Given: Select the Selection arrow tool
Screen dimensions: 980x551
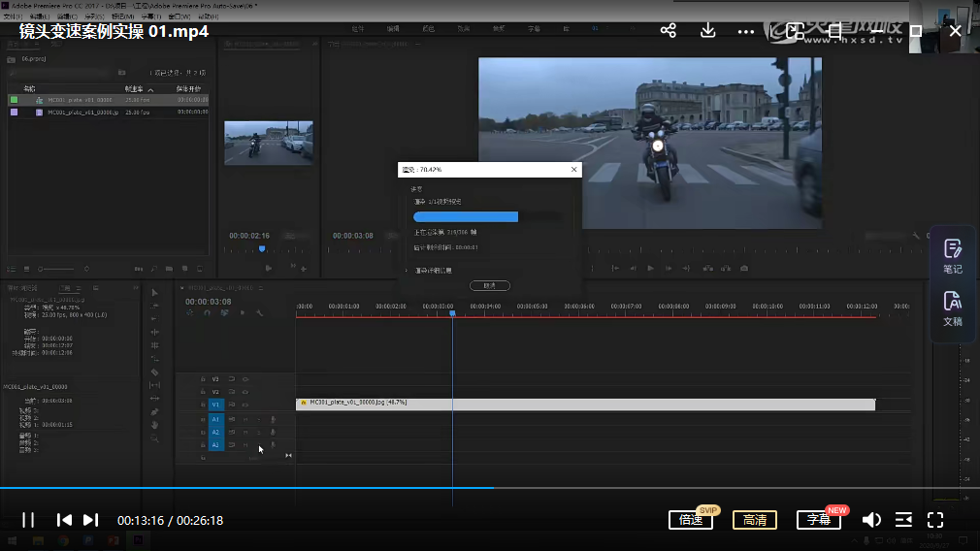Looking at the screenshot, I should tap(155, 292).
